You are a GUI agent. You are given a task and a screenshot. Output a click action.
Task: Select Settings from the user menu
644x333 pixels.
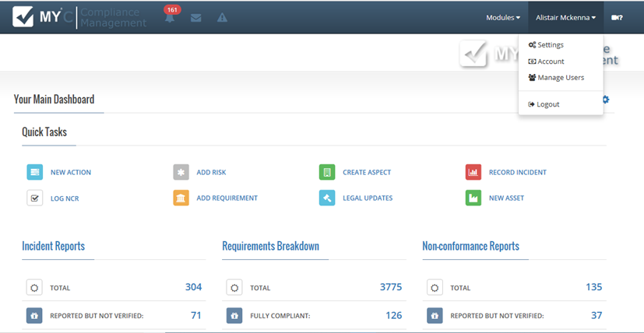click(x=550, y=45)
